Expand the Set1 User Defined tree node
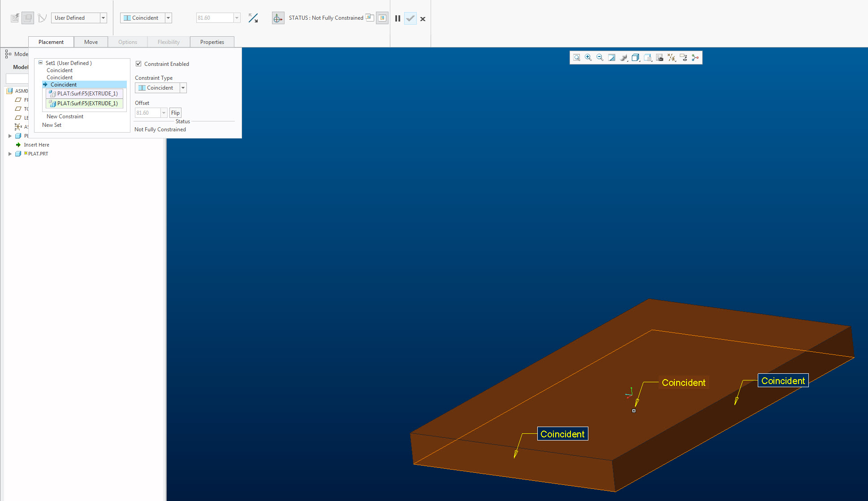 click(x=40, y=62)
